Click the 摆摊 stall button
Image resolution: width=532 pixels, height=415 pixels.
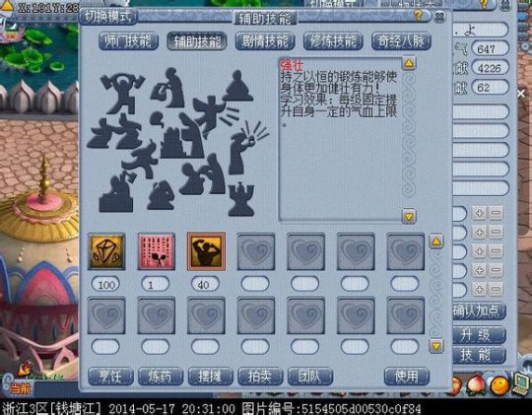tap(211, 377)
